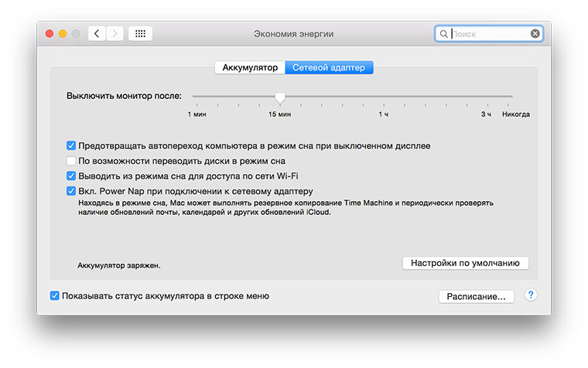Select the Сетевой адаптер tab
588x368 pixels.
coord(330,68)
